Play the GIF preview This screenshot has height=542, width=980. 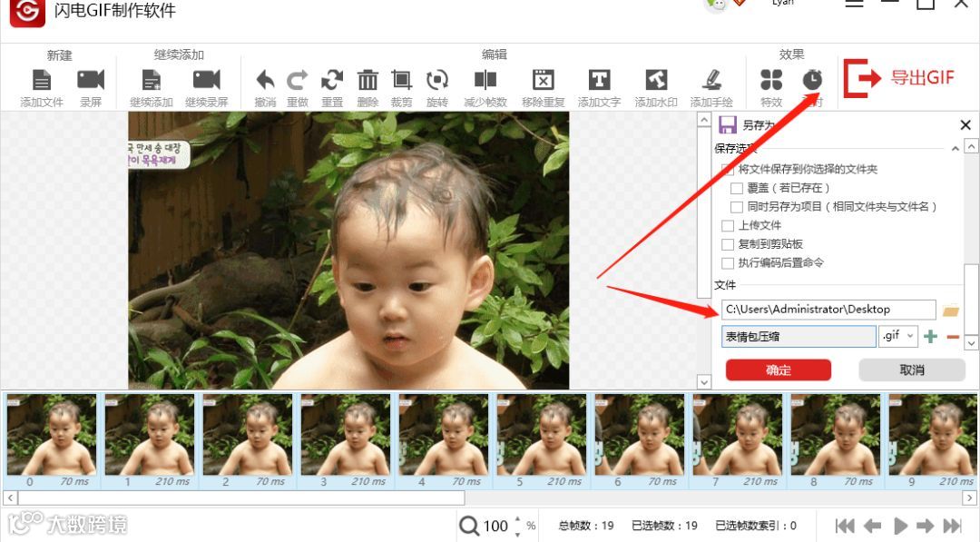click(900, 526)
